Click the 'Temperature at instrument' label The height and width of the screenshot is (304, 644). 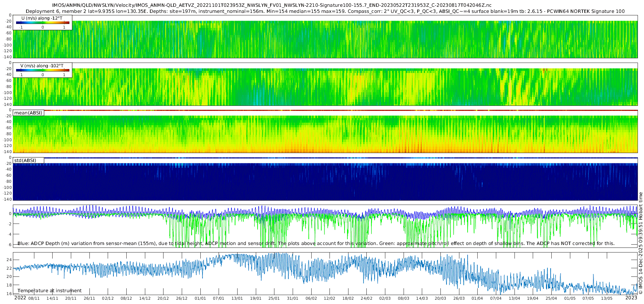coord(49,291)
